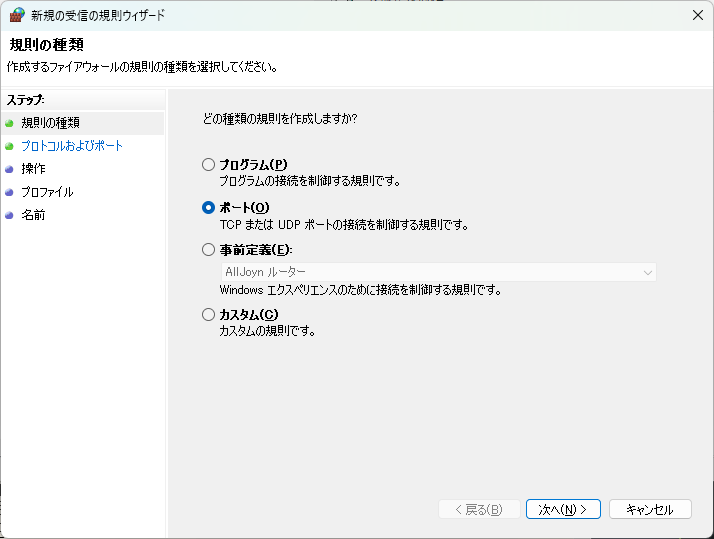Go to the プロトコルおよびポート step label

point(72,146)
